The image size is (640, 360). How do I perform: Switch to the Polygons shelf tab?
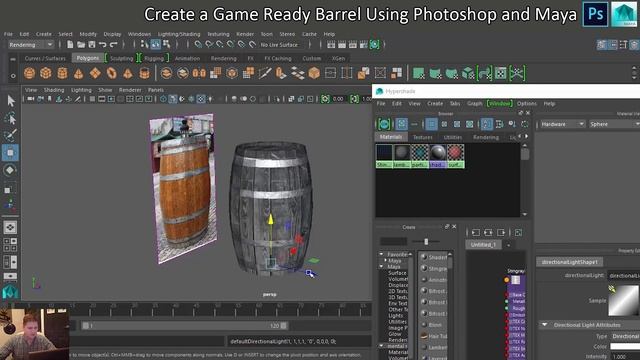coord(88,58)
